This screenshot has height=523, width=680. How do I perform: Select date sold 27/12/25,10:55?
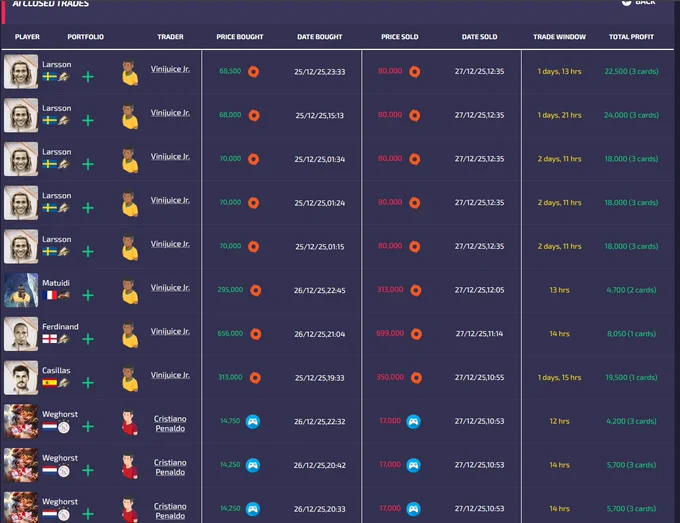[479, 378]
